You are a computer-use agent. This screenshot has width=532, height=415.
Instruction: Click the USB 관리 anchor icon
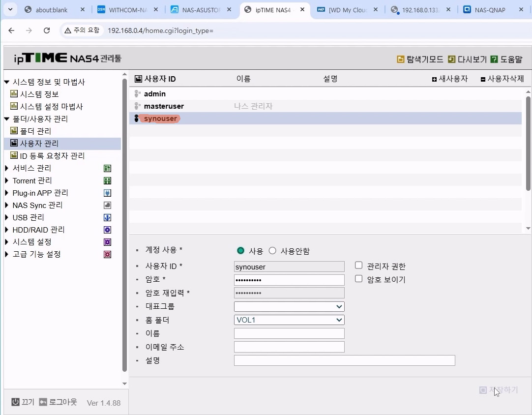(x=107, y=218)
